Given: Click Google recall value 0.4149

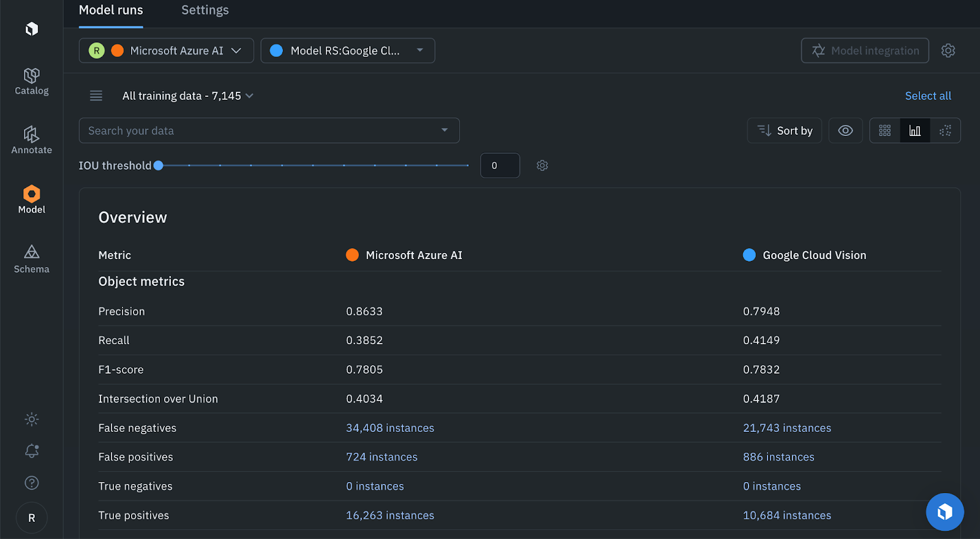Looking at the screenshot, I should (761, 341).
